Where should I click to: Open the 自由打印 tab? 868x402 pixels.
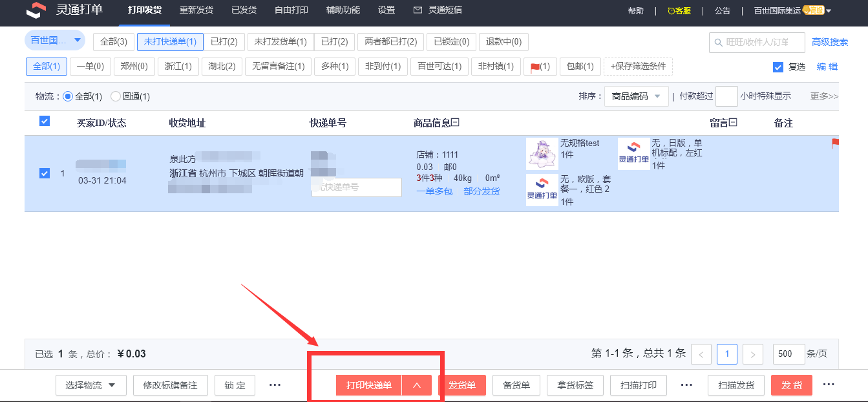[x=291, y=10]
